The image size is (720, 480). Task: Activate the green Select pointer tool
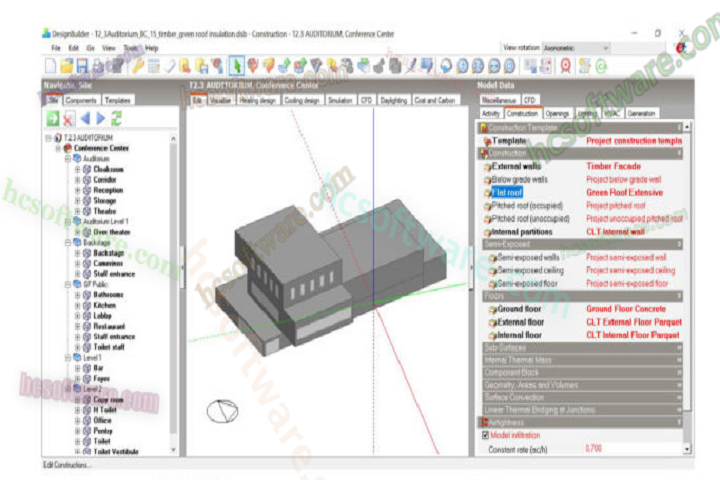coord(236,66)
